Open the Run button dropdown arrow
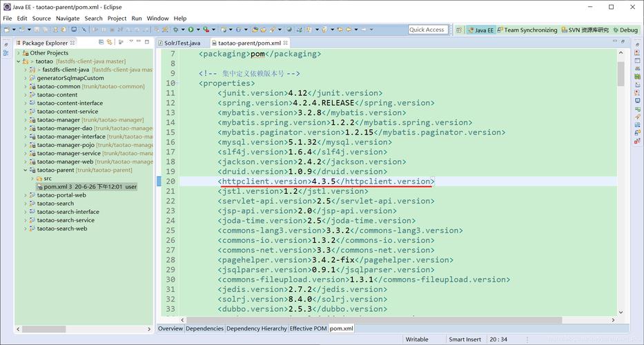The height and width of the screenshot is (345, 644). pos(198,30)
